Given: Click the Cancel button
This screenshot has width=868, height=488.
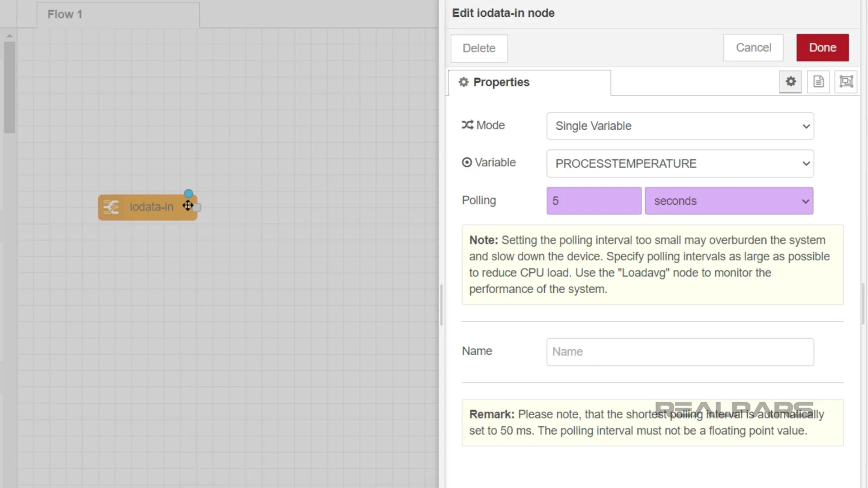Looking at the screenshot, I should point(753,48).
